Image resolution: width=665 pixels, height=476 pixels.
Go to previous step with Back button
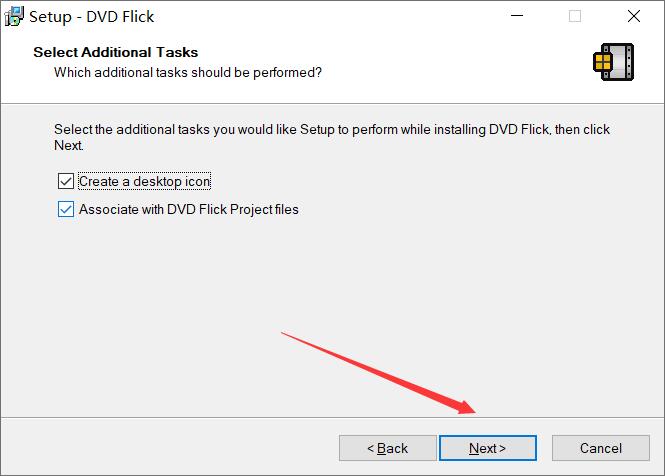tap(388, 448)
